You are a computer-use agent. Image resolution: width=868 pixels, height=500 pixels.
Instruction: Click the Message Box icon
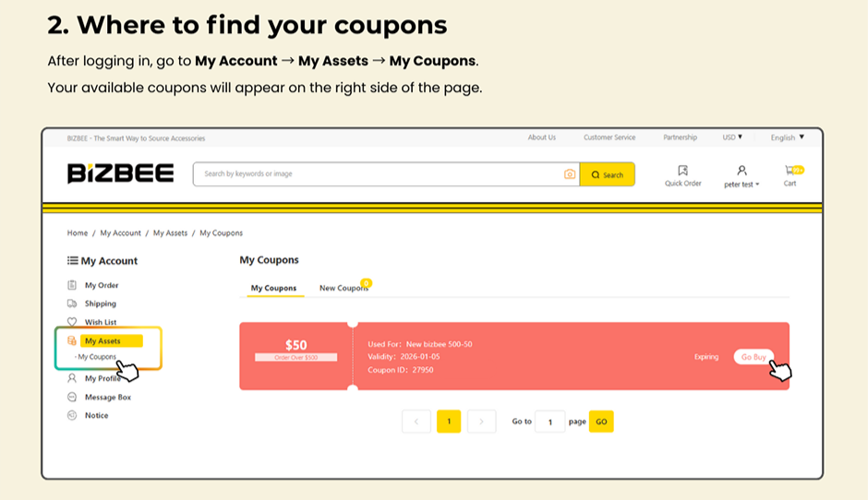click(72, 397)
